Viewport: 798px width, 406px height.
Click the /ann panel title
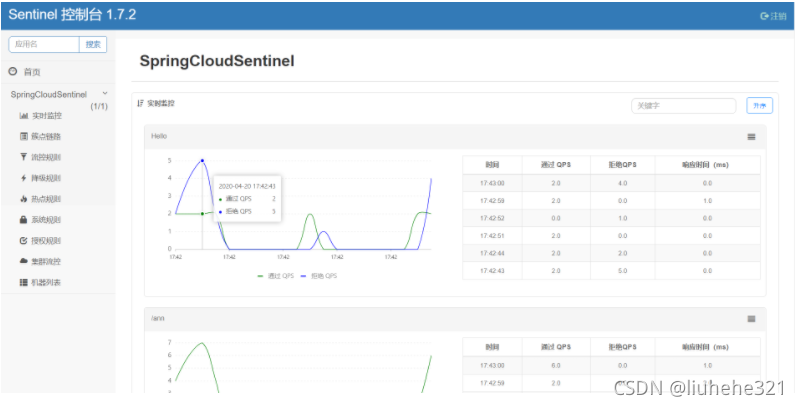158,318
